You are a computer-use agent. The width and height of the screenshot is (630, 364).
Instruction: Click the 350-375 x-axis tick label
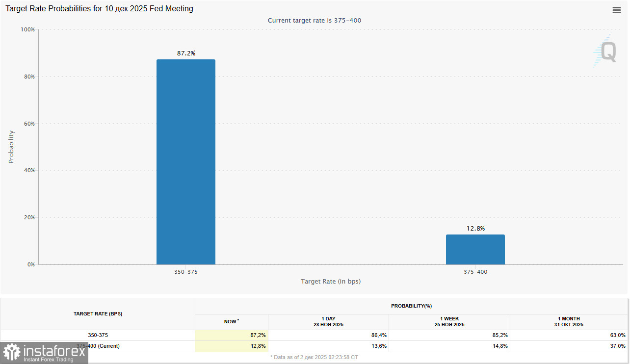coord(185,272)
